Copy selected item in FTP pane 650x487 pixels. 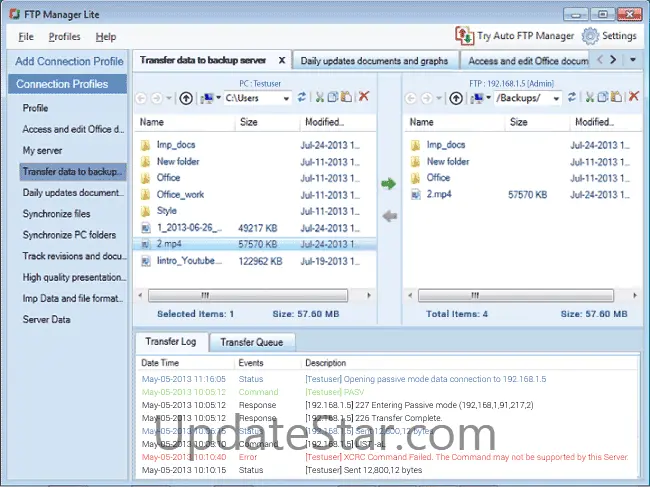[x=603, y=97]
